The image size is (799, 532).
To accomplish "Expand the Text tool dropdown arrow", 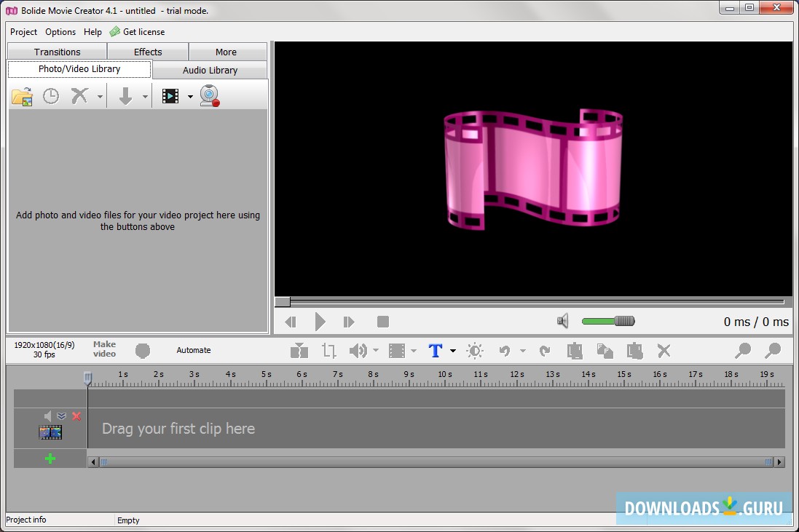I will [452, 351].
